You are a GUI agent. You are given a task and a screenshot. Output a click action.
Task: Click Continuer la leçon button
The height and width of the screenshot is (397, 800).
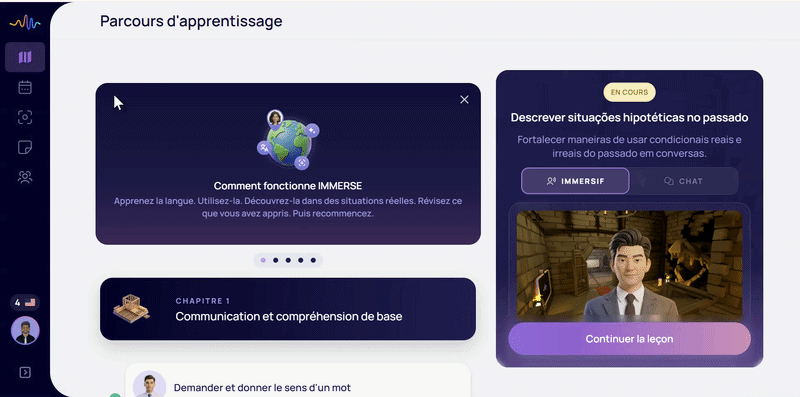[630, 339]
